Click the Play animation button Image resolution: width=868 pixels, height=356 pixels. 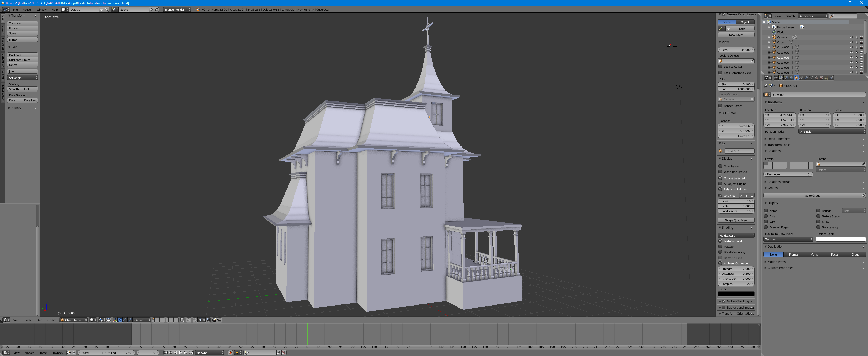181,353
